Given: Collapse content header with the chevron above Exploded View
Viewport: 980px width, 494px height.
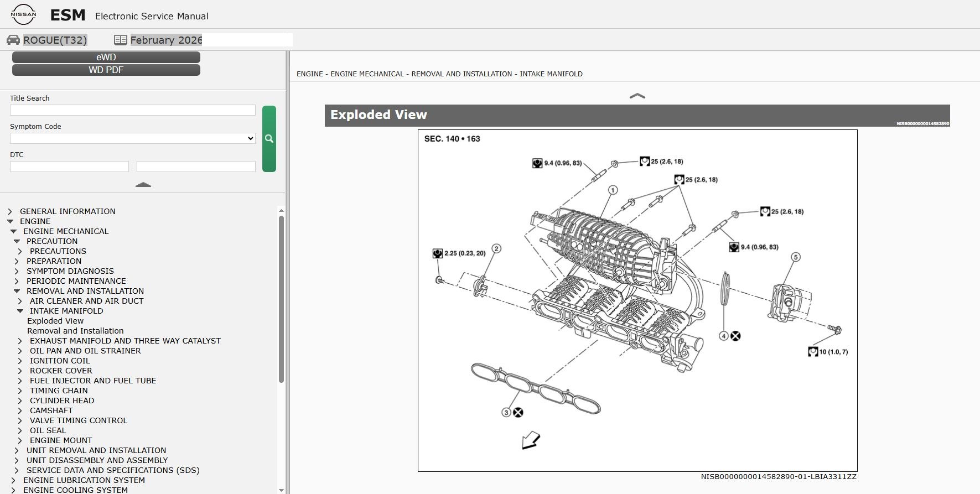Looking at the screenshot, I should click(x=637, y=96).
